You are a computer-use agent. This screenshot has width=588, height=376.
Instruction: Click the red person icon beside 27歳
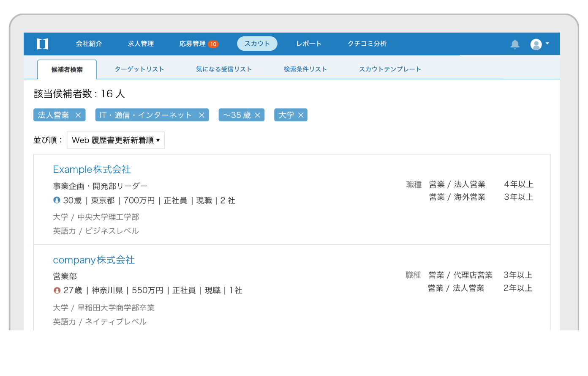tap(57, 291)
